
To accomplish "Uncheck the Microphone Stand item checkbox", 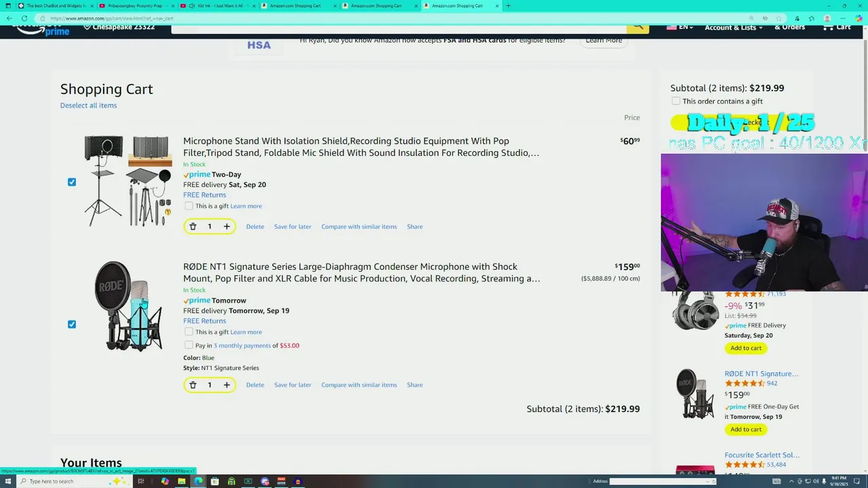I will coord(72,182).
